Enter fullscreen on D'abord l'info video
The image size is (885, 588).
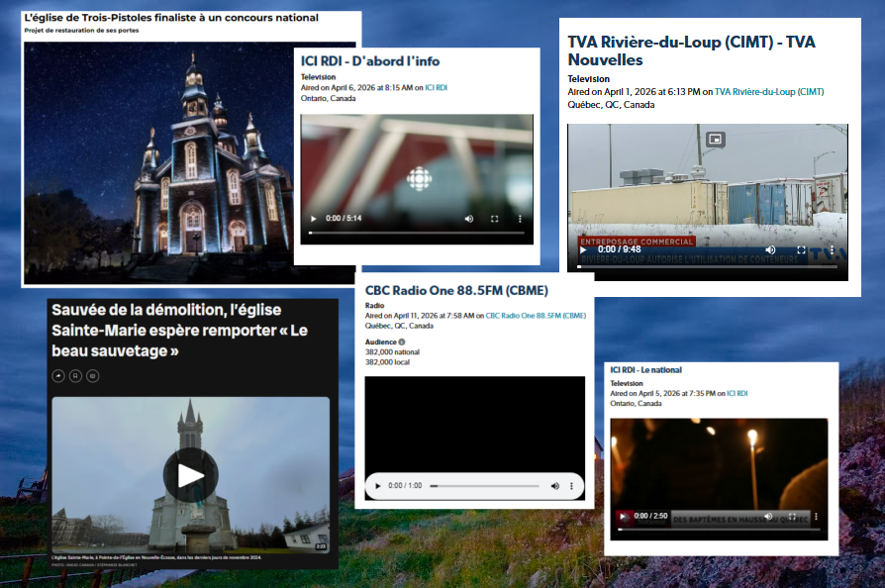coord(494,219)
